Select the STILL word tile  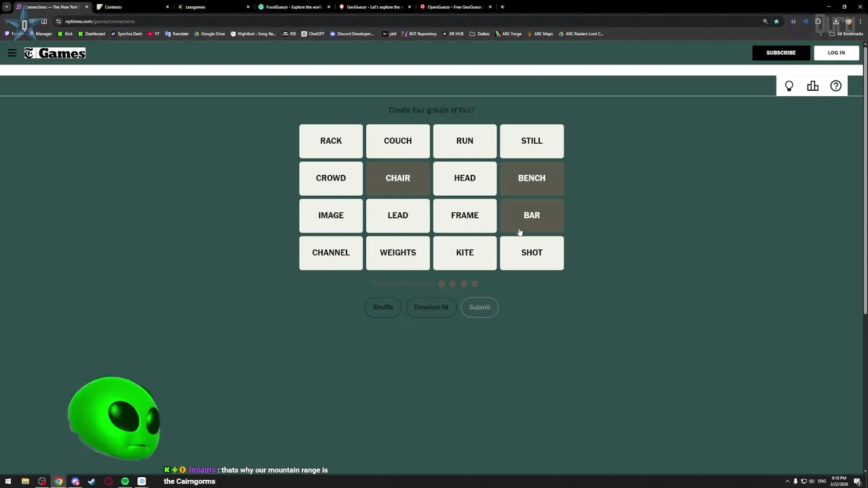532,141
